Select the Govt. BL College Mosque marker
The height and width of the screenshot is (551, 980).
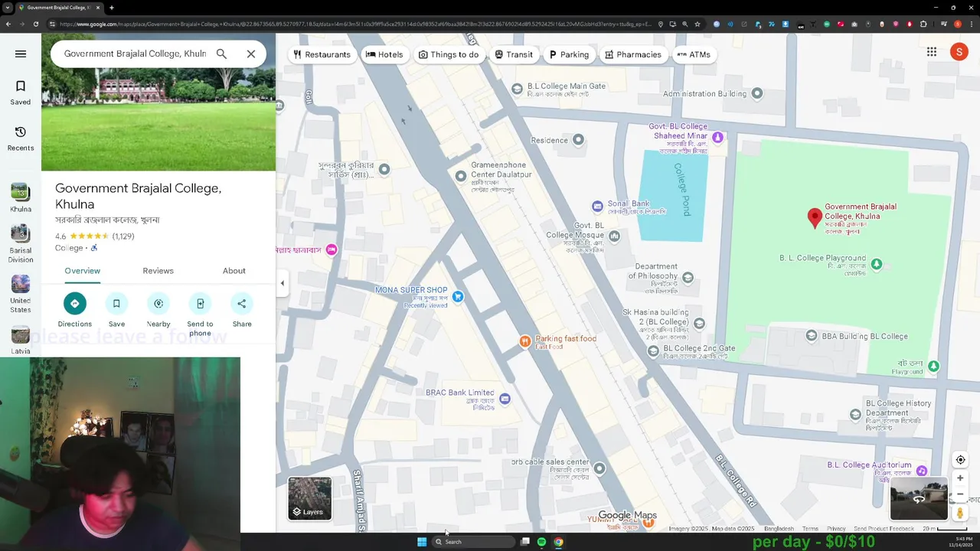point(614,236)
